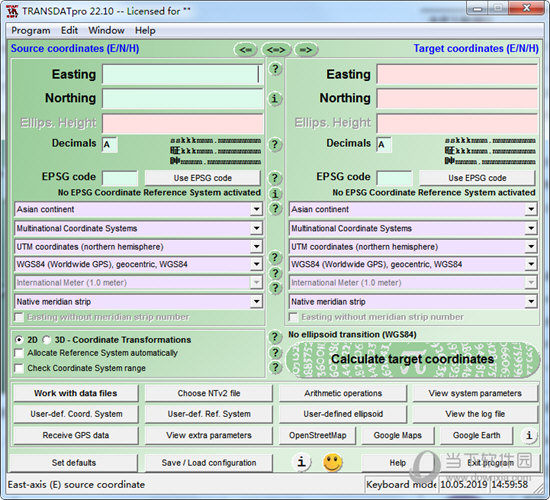Enable Allocate Reference System automatically
This screenshot has width=550, height=500.
(19, 353)
